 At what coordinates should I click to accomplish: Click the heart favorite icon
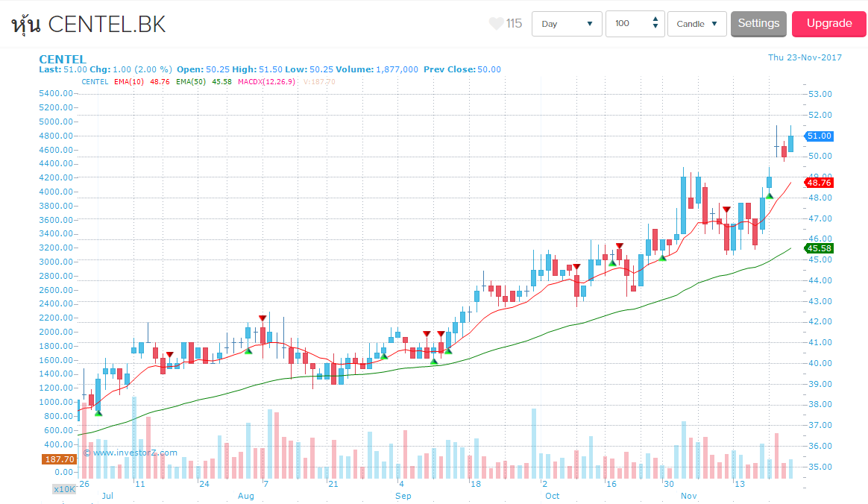(x=496, y=23)
